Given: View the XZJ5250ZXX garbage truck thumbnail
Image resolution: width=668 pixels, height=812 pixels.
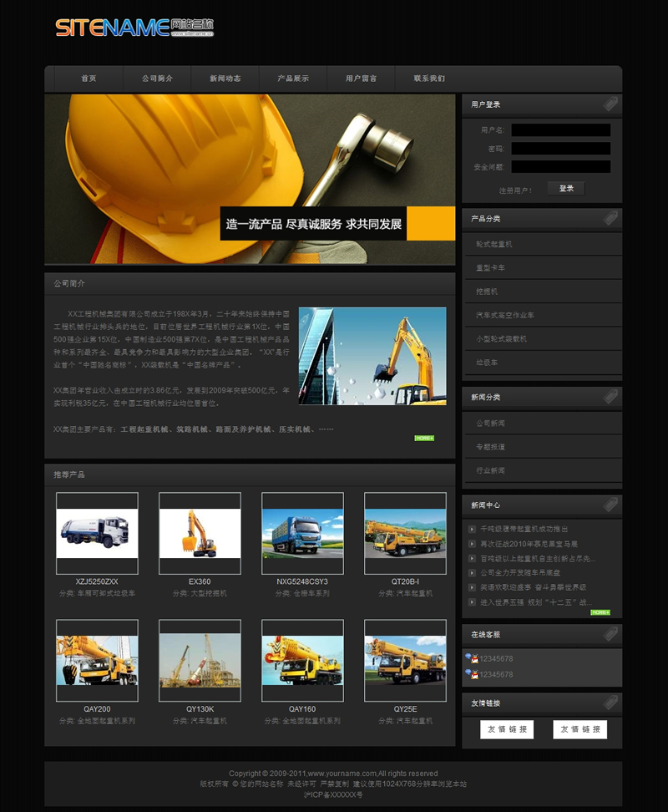Looking at the screenshot, I should (97, 532).
